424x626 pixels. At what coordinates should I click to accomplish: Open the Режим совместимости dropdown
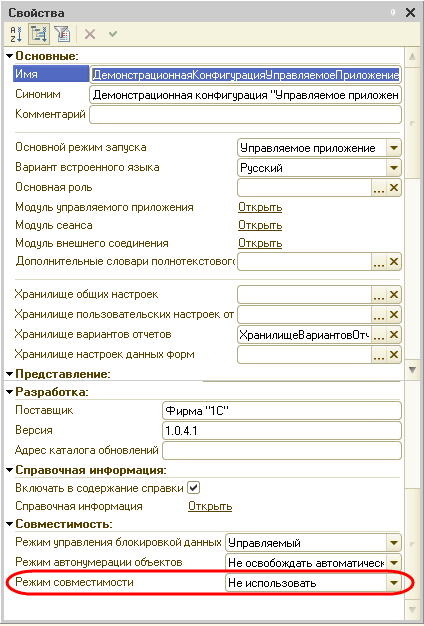coord(394,583)
